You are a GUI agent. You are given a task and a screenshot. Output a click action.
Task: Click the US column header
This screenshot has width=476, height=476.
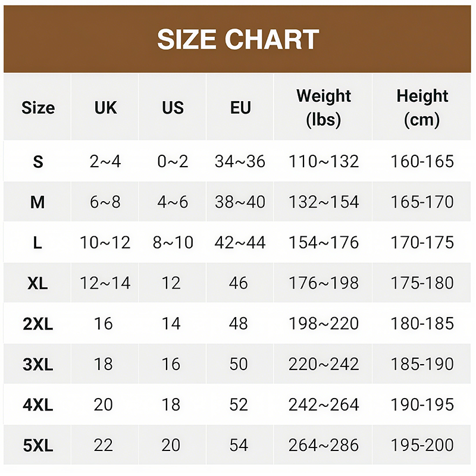tap(173, 108)
